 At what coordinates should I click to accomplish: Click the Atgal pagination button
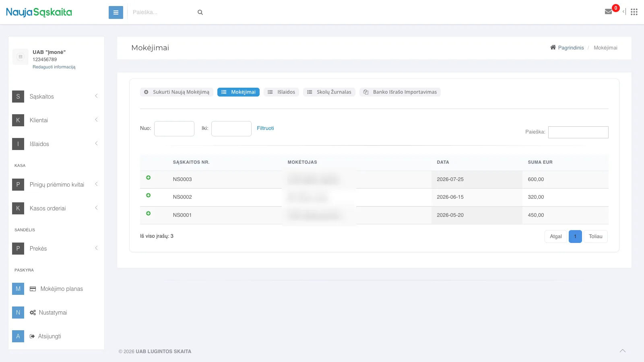[556, 237]
